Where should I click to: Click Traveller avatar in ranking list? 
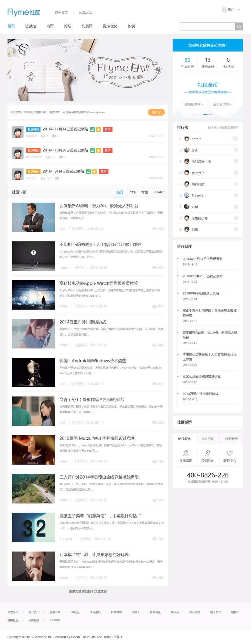pyautogui.click(x=187, y=195)
